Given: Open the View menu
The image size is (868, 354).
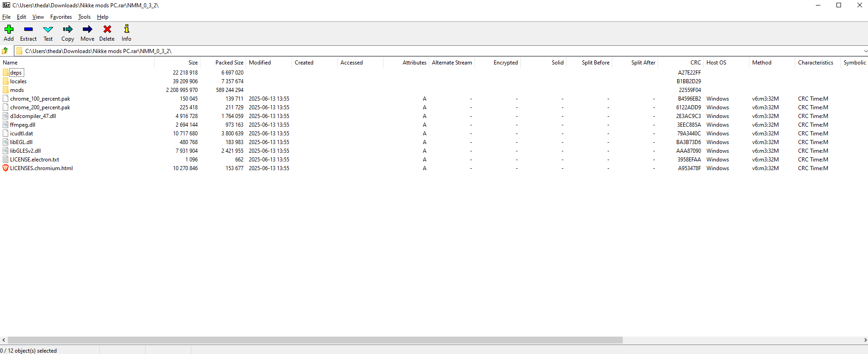Looking at the screenshot, I should 38,17.
